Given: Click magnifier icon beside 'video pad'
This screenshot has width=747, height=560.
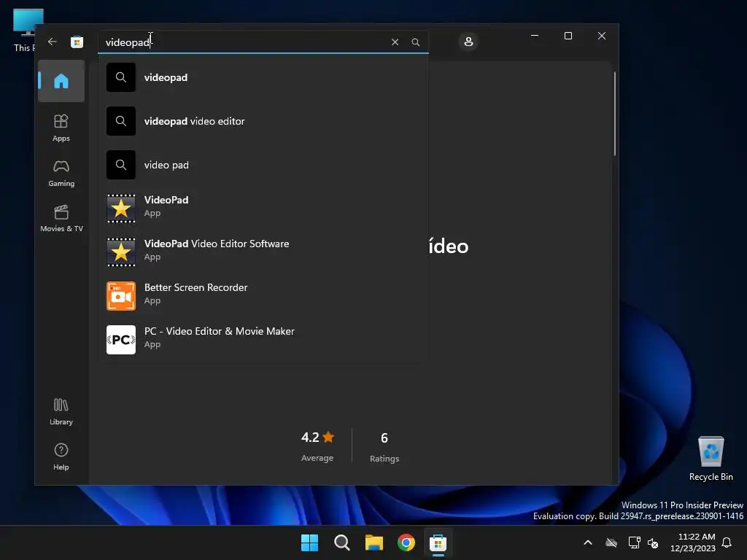Looking at the screenshot, I should click(121, 165).
